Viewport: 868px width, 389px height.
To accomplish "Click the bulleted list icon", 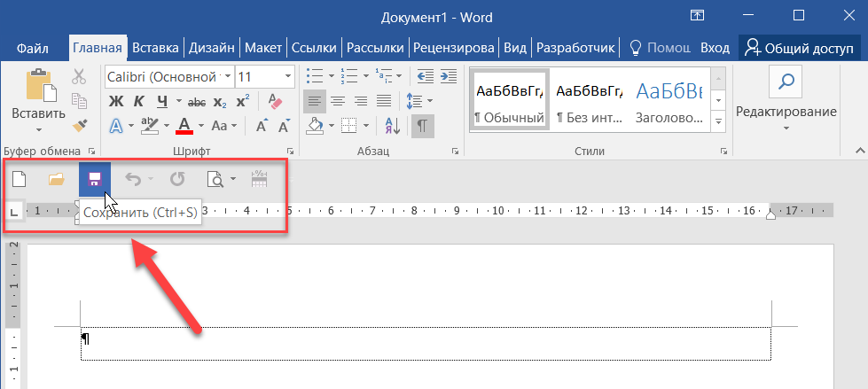I will tap(315, 76).
